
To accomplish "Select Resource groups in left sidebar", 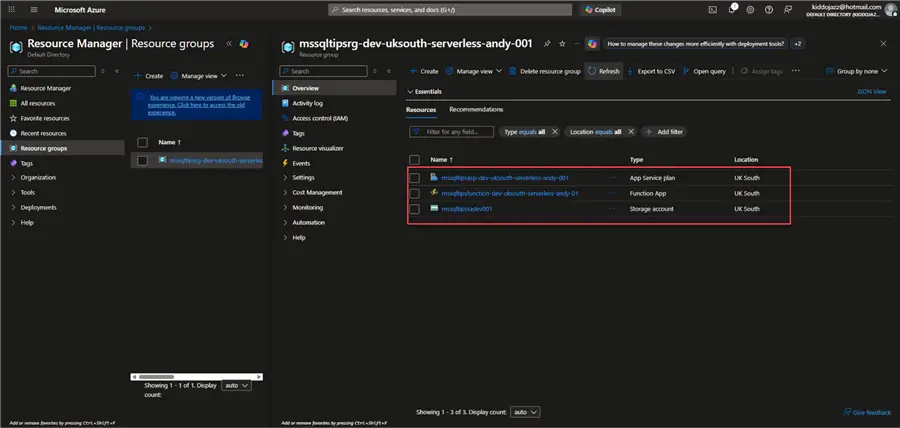I will 62,148.
